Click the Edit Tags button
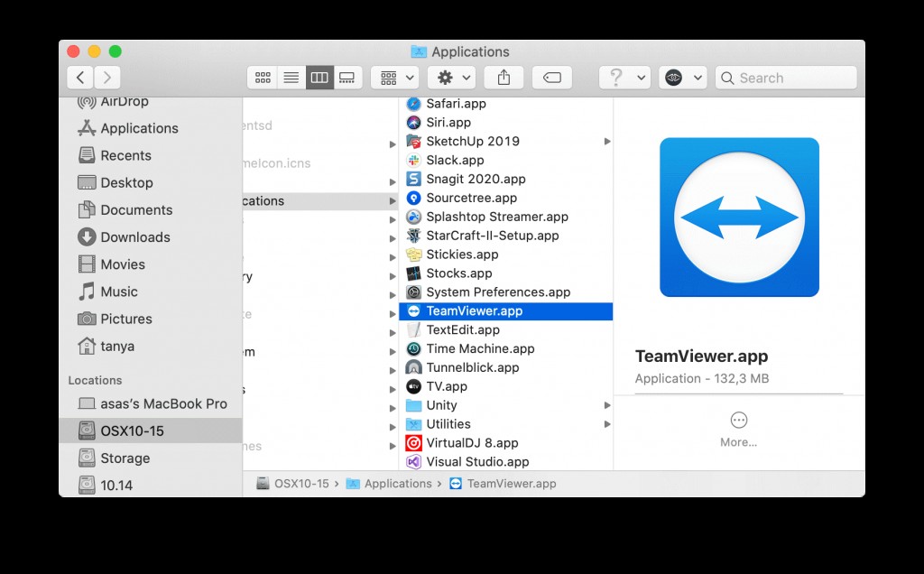 [x=552, y=78]
